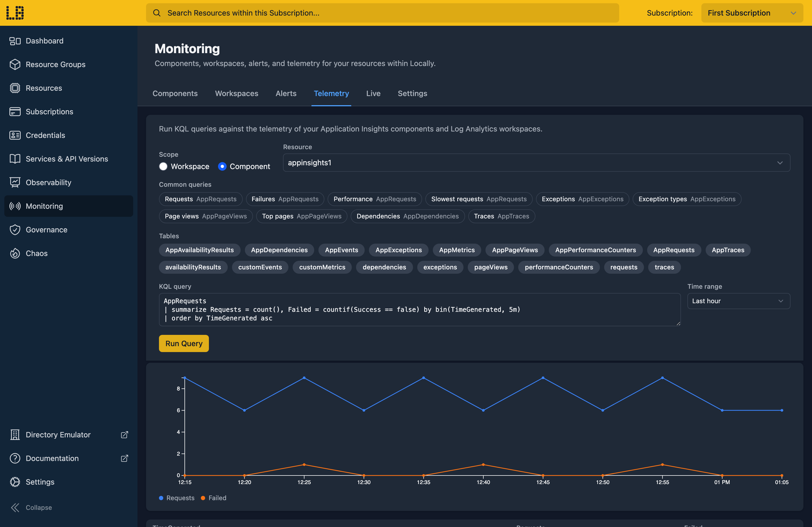Open the First Subscription dropdown
Screen dimensions: 812x527
pos(752,13)
